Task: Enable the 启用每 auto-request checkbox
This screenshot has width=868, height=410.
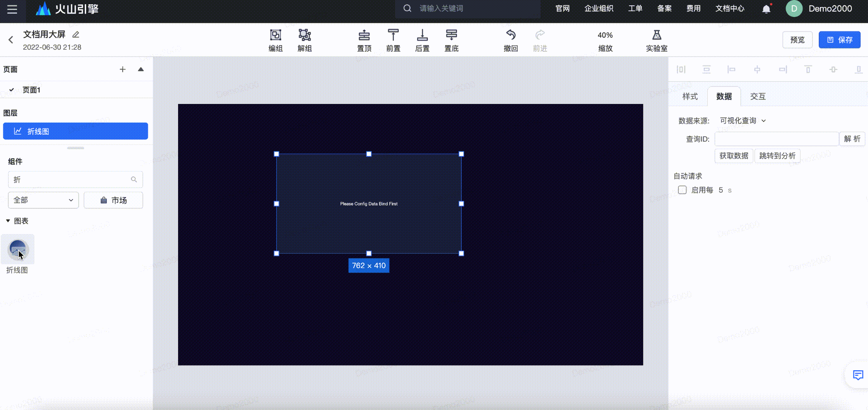Action: click(682, 190)
